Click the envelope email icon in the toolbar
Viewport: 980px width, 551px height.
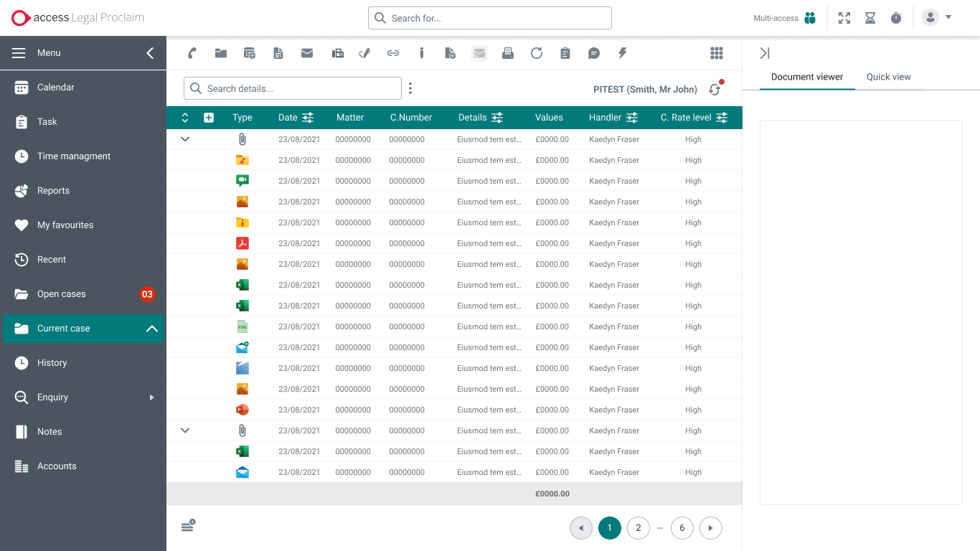307,52
